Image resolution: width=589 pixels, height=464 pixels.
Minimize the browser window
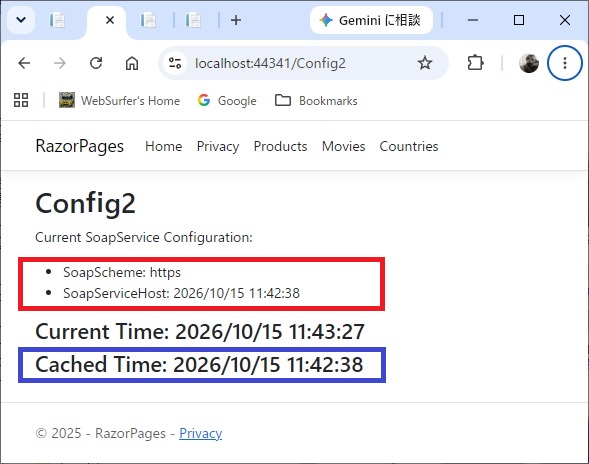pos(473,20)
